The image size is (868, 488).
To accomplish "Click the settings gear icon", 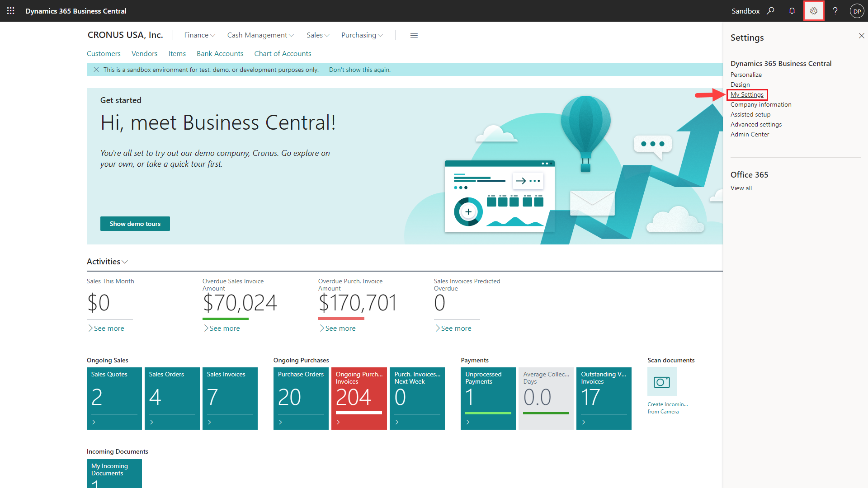I will [x=814, y=11].
